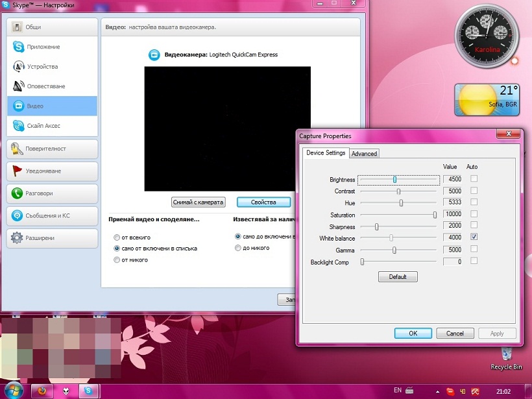Click the Avira umbrella tray icon
The image size is (532, 399).
(x=476, y=391)
